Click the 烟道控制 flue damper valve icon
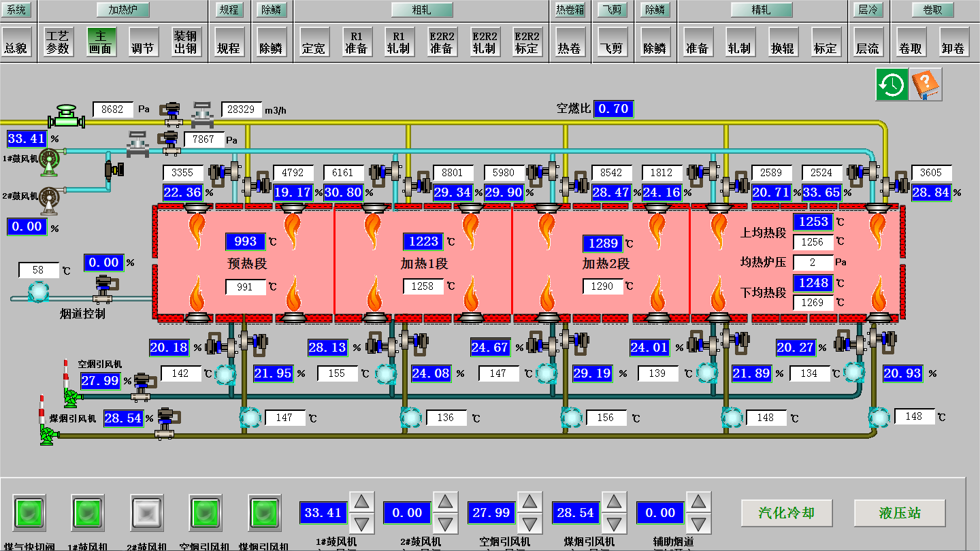Viewport: 980px width, 551px height. click(x=103, y=288)
